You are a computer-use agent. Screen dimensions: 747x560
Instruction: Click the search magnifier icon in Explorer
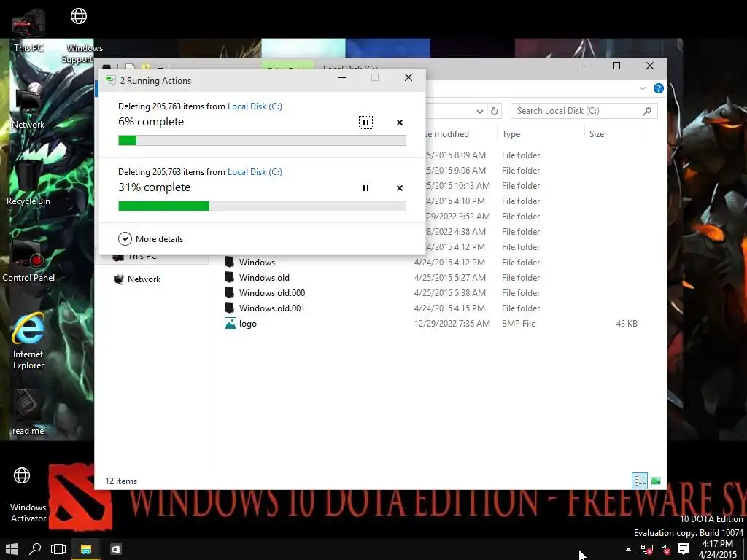pyautogui.click(x=647, y=111)
